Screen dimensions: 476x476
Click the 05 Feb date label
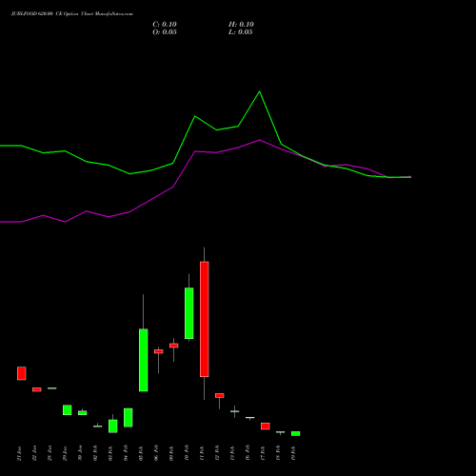[x=141, y=453]
